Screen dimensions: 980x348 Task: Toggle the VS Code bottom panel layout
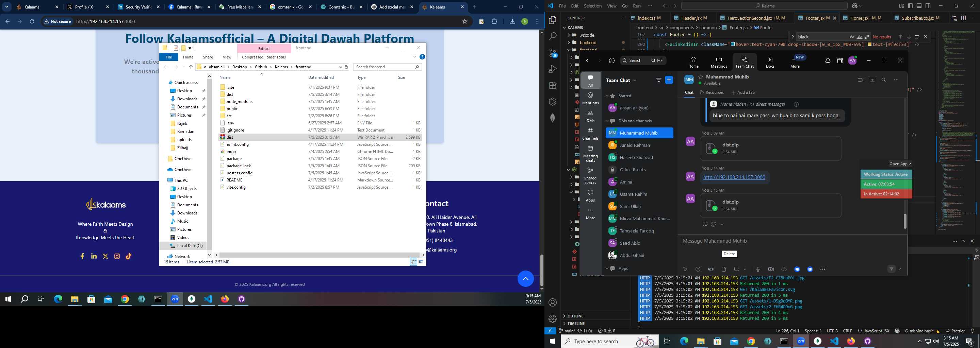coord(919,6)
